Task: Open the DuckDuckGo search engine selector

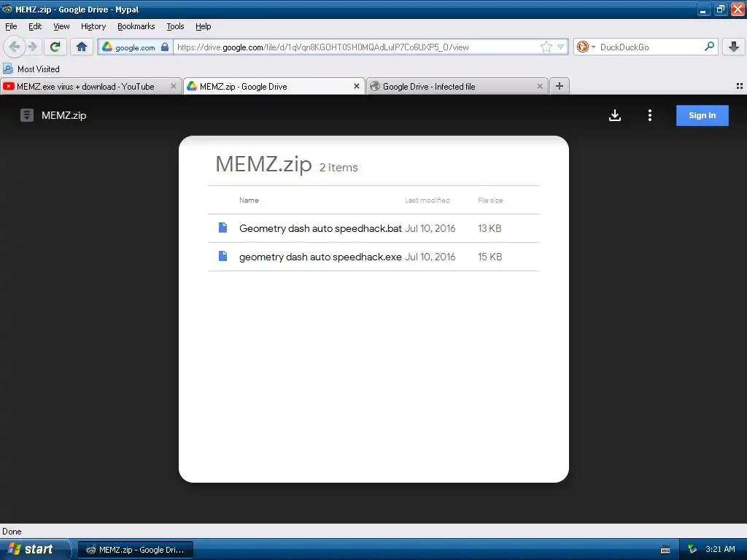Action: click(586, 47)
